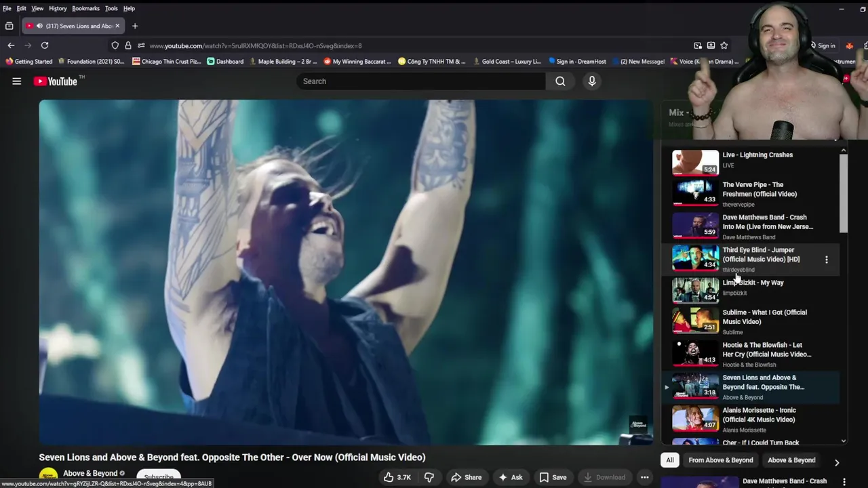Reload the page with the refresh icon
Screen dimensions: 868x488
pyautogui.click(x=45, y=45)
